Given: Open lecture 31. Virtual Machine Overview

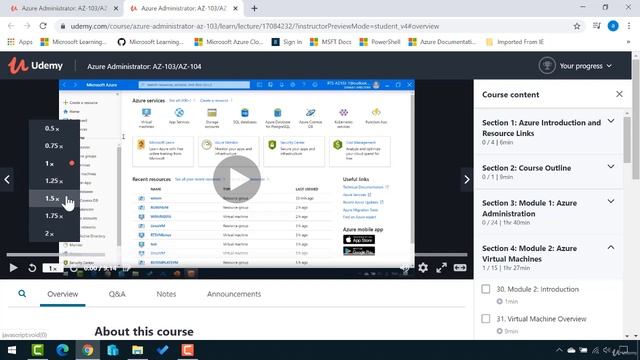Looking at the screenshot, I should tap(541, 319).
